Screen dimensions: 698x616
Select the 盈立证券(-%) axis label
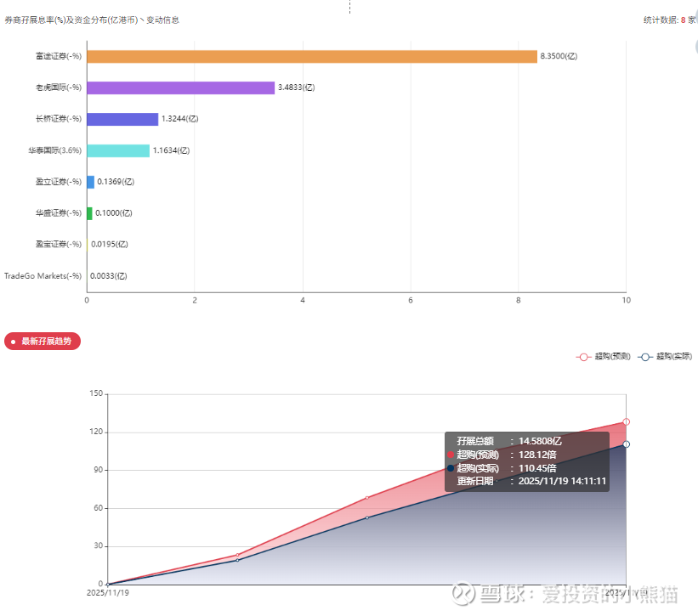tap(59, 182)
